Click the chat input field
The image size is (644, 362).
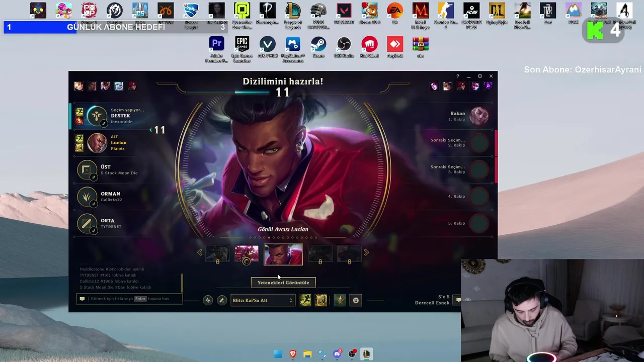129,299
